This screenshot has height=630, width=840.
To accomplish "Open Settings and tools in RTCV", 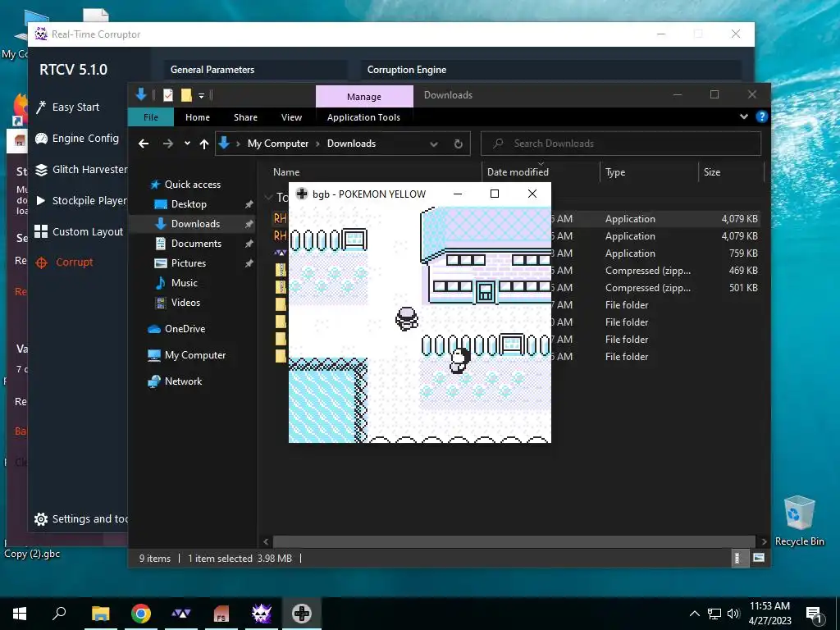I will coord(81,518).
